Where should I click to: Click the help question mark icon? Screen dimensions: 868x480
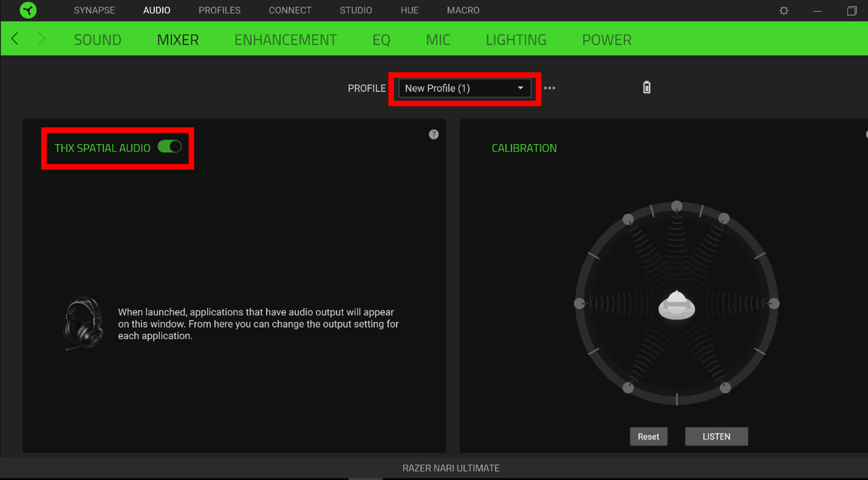434,134
